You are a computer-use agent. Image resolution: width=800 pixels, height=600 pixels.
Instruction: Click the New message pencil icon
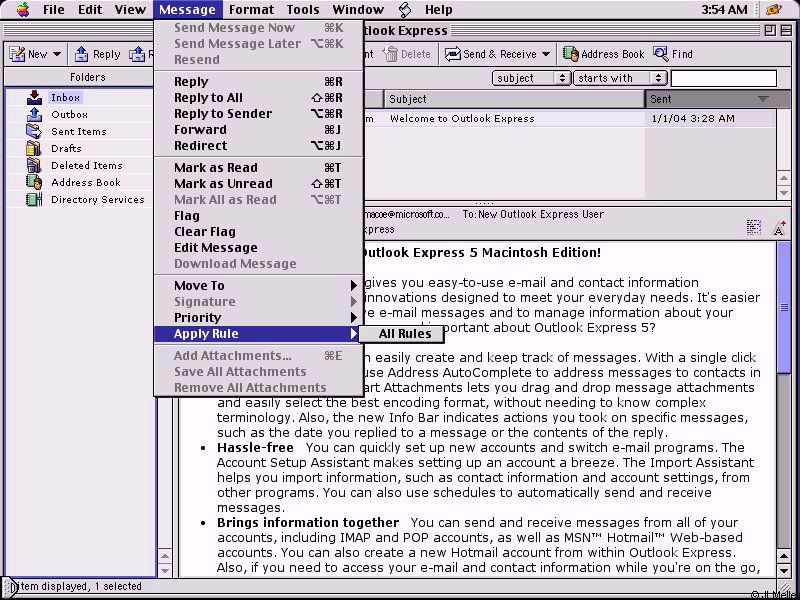[x=17, y=54]
